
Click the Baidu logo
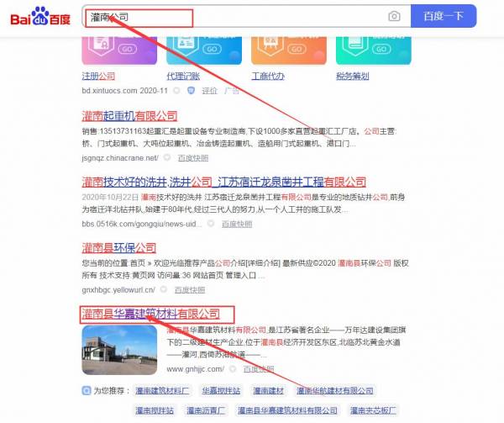tap(40, 18)
